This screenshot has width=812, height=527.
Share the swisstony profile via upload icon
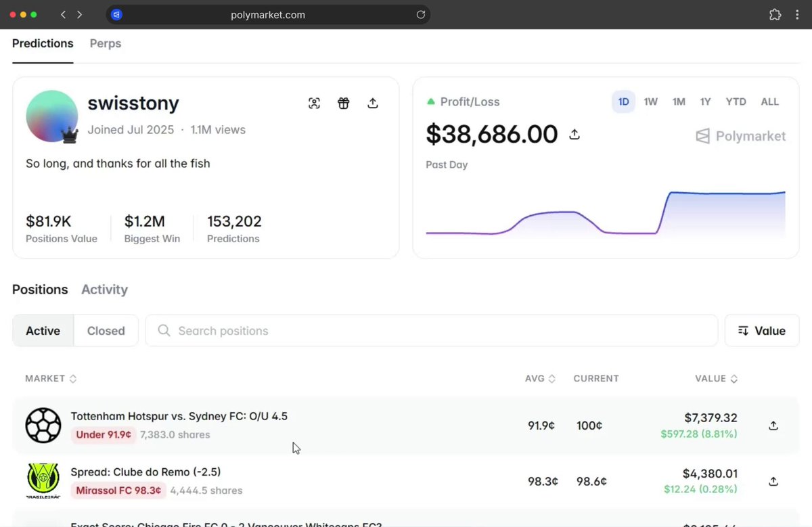pyautogui.click(x=373, y=103)
